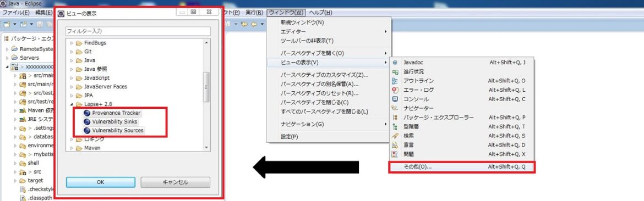Click the アウトライン outline view icon

click(395, 81)
